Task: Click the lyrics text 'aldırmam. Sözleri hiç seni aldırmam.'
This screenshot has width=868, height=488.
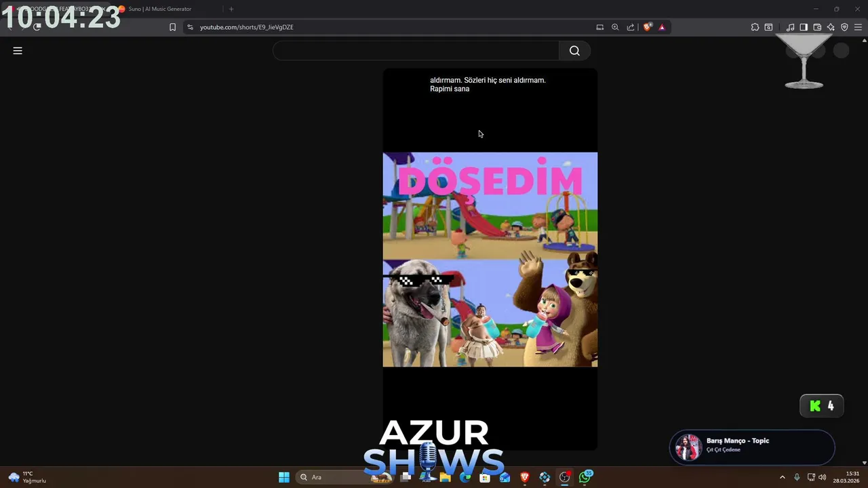Action: (488, 80)
